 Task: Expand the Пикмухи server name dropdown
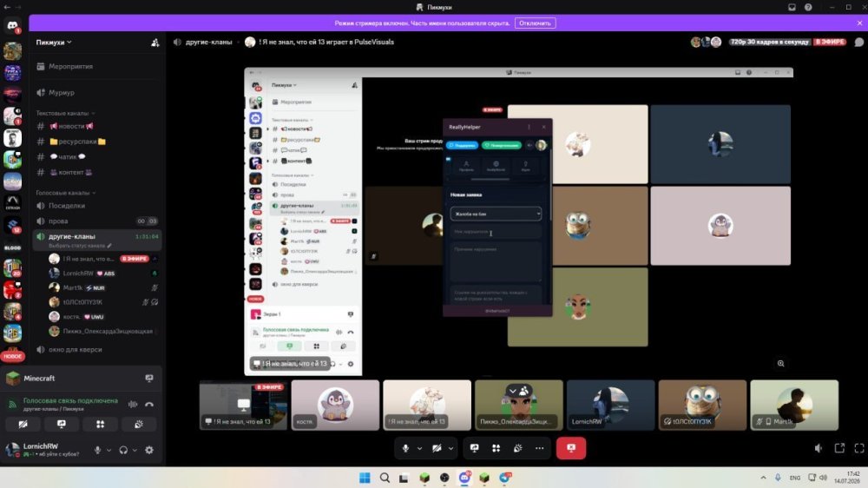tap(54, 42)
